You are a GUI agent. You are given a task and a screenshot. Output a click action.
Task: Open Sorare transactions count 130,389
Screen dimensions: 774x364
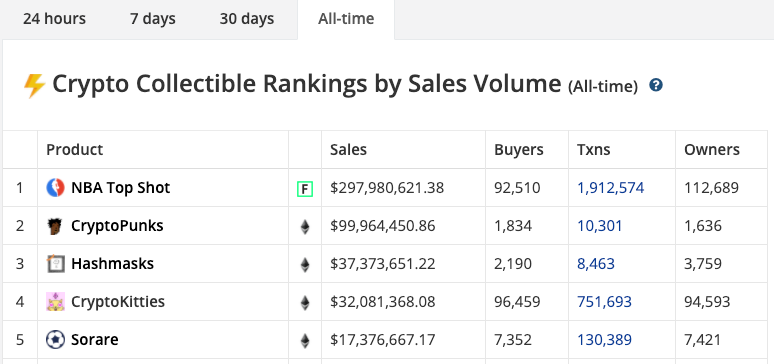[604, 340]
